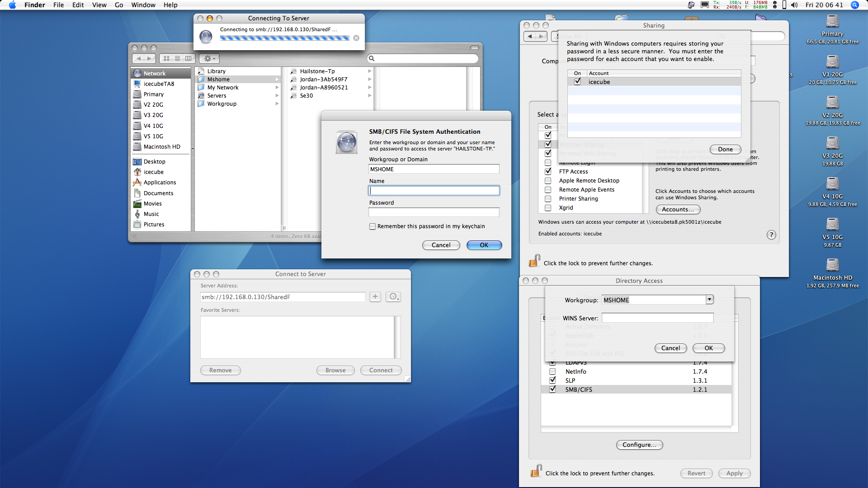Open the Desktop folder in Finder sidebar

161,162
